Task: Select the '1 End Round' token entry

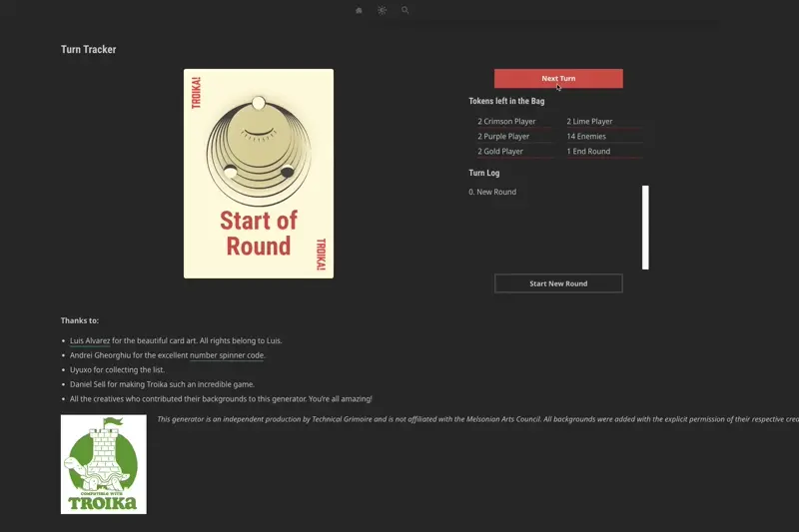Action: (x=588, y=151)
